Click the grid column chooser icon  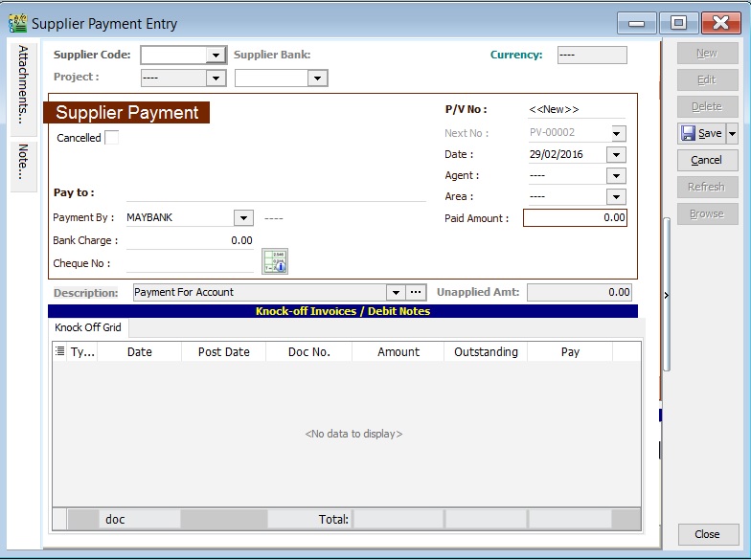(59, 352)
